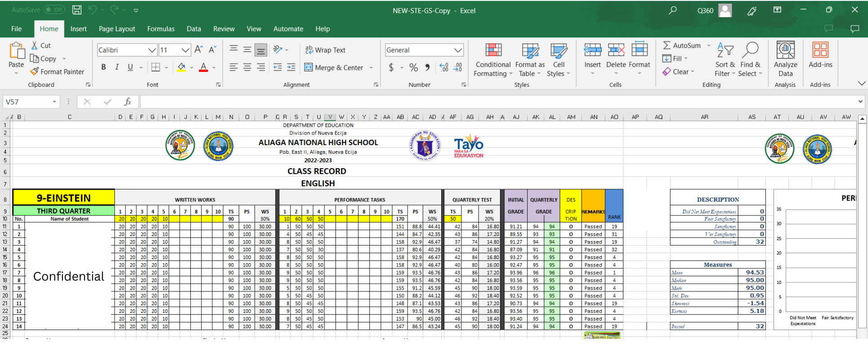The width and height of the screenshot is (868, 344).
Task: Click the Insert Function fx icon
Action: point(128,102)
